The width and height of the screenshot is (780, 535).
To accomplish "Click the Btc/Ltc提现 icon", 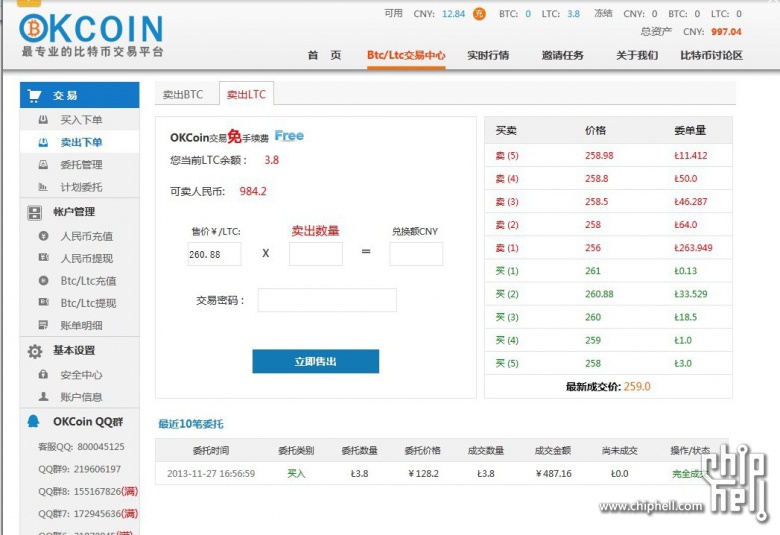I will click(x=43, y=302).
